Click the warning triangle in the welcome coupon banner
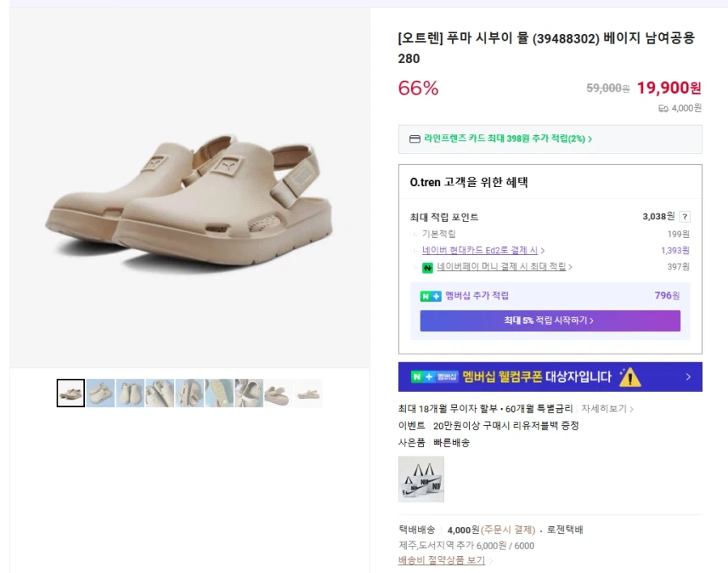 click(x=630, y=377)
